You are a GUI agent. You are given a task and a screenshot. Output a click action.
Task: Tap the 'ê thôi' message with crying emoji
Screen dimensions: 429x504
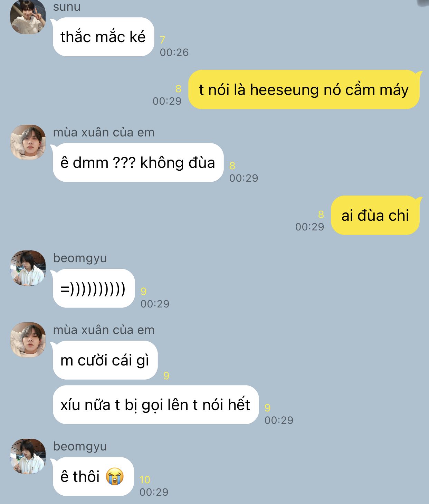tap(93, 476)
